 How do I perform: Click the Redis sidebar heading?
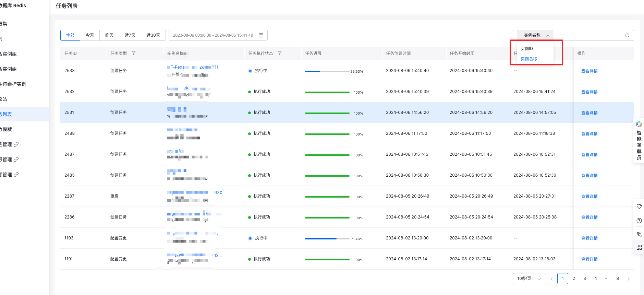pyautogui.click(x=13, y=5)
